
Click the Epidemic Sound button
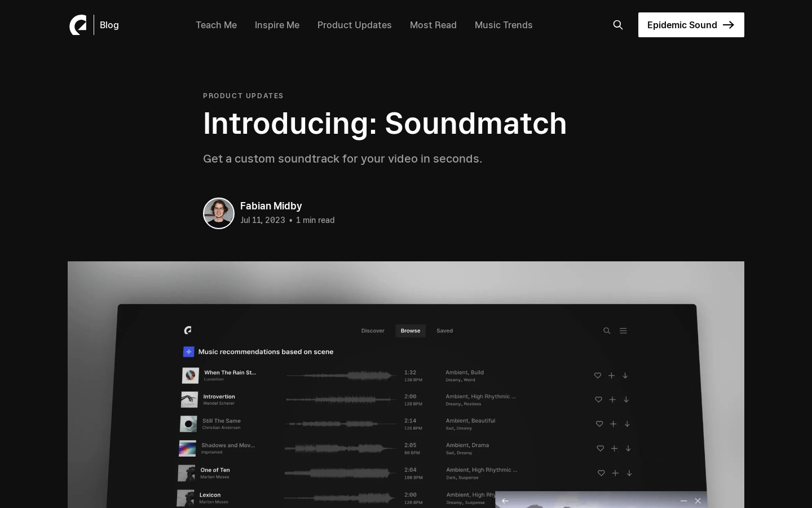tap(691, 25)
